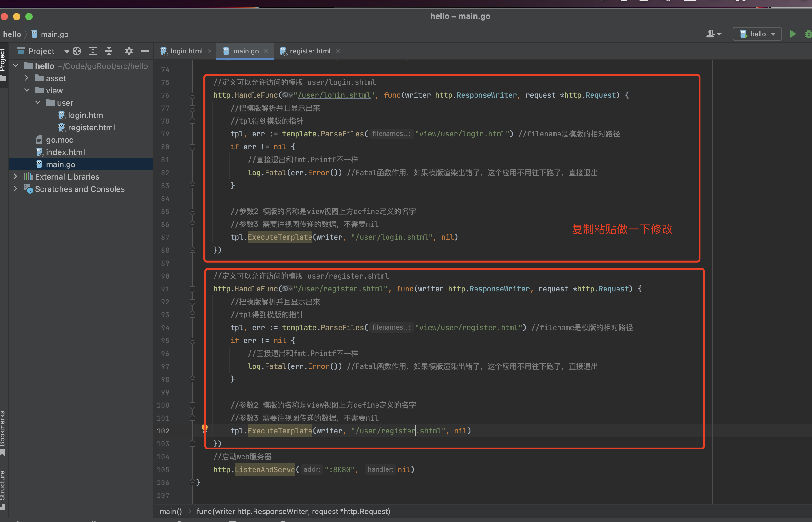Click the hello breadcrumb in navigation bar

point(12,34)
